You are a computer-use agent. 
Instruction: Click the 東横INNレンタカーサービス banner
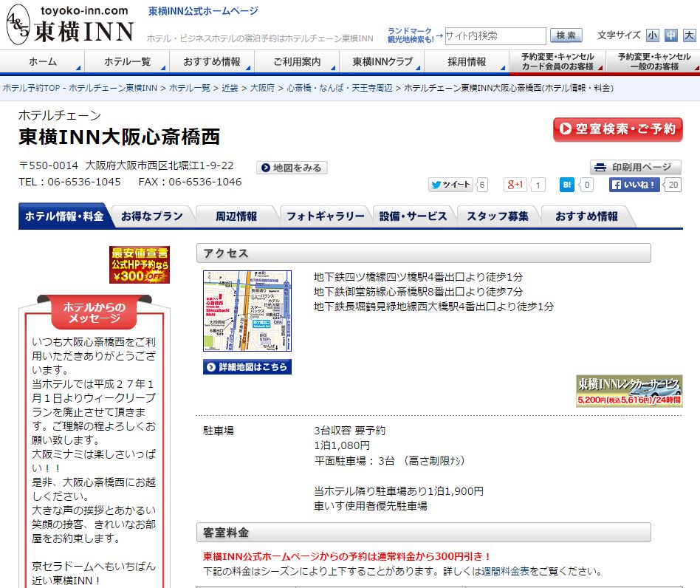point(629,391)
